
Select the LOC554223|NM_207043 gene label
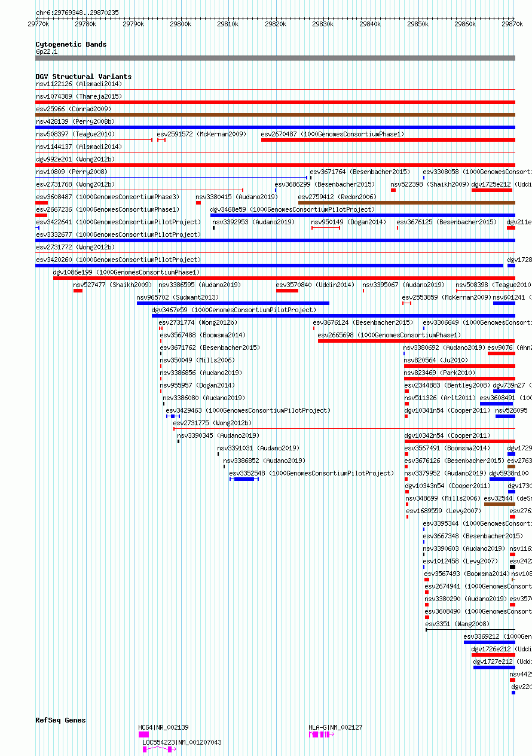(182, 742)
